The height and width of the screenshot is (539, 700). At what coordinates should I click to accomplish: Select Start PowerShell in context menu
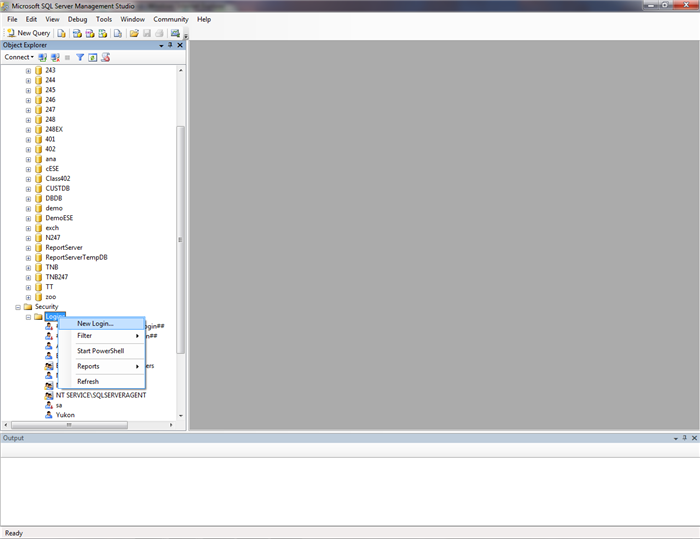pos(102,351)
